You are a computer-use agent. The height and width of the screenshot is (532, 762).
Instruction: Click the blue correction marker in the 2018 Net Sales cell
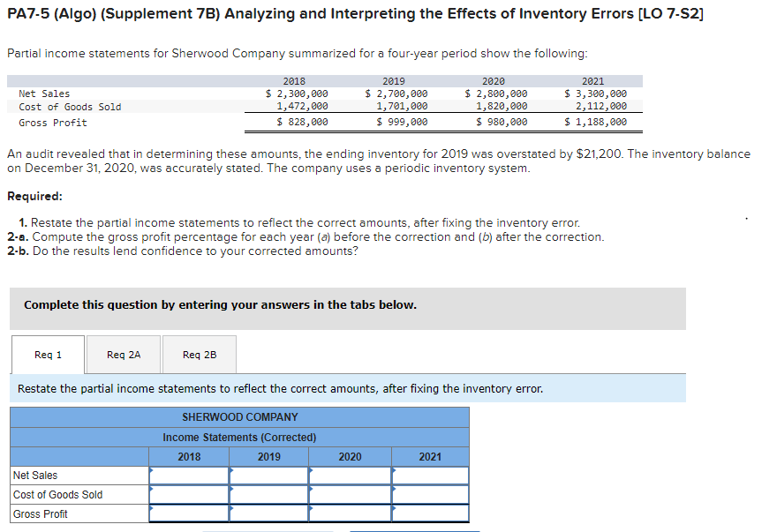coord(151,470)
